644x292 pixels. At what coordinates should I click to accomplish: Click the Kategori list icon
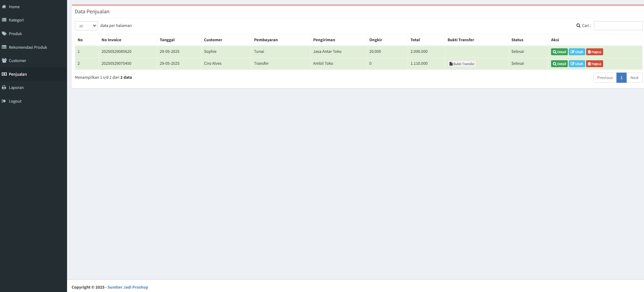point(4,20)
